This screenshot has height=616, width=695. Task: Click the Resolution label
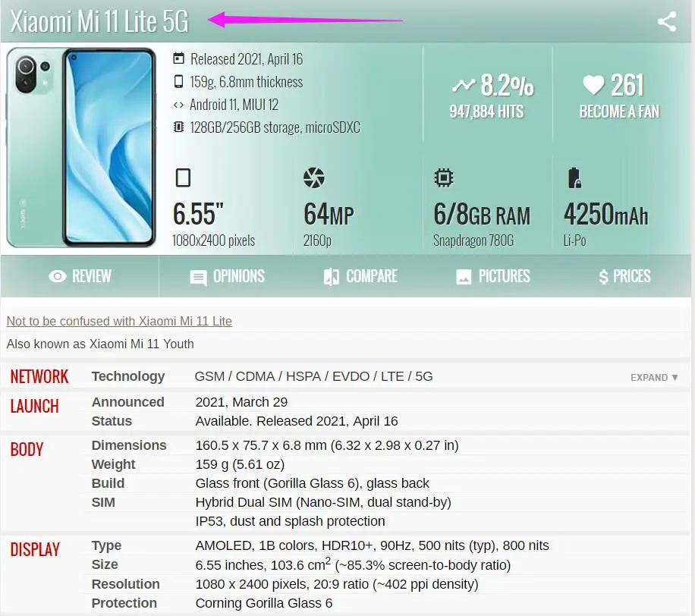125,584
